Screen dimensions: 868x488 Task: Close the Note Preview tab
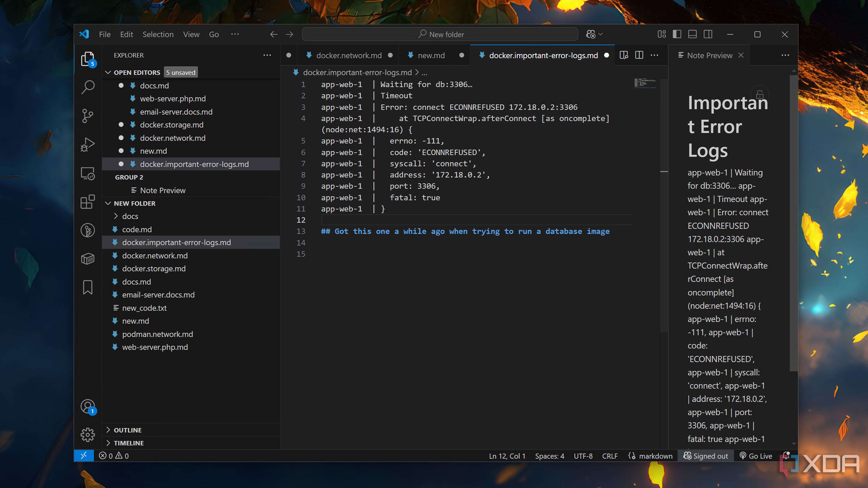[741, 55]
